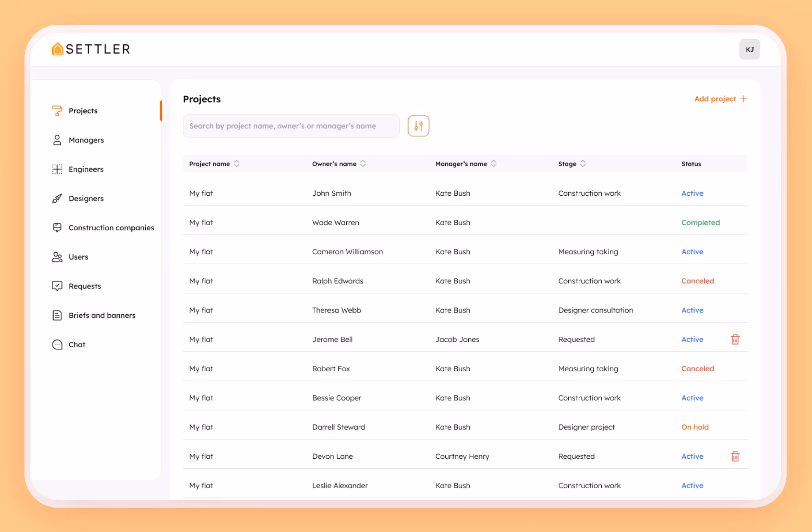Viewport: 812px width, 532px height.
Task: Select the Engineers blueprint icon
Action: point(57,169)
